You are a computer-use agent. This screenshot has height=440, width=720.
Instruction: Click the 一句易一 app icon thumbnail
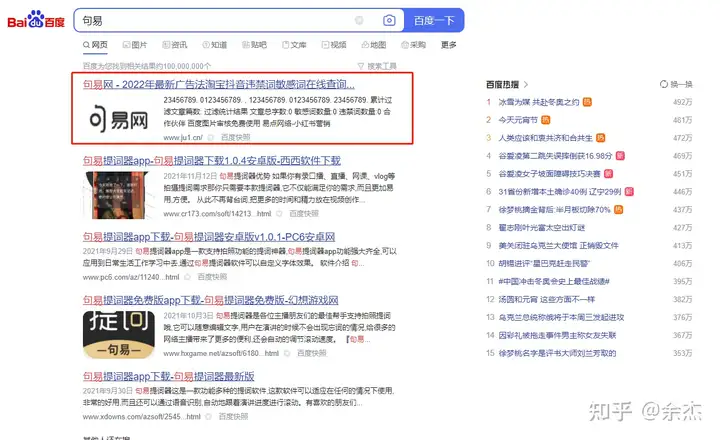[119, 335]
